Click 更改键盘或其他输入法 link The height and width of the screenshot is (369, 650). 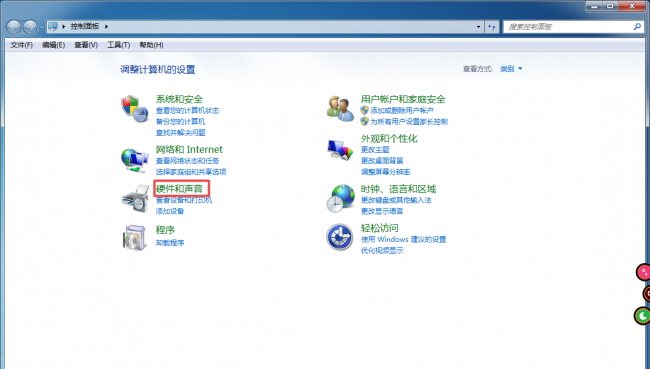(x=396, y=200)
